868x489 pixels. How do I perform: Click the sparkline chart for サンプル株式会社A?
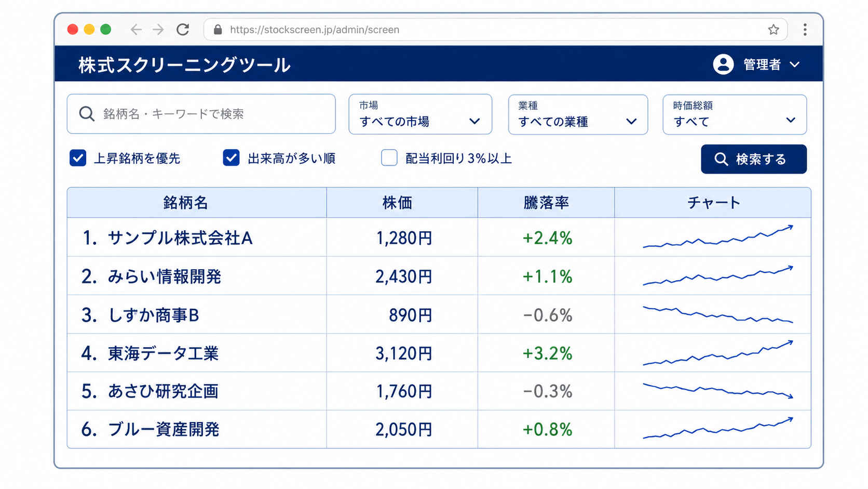[x=718, y=236]
